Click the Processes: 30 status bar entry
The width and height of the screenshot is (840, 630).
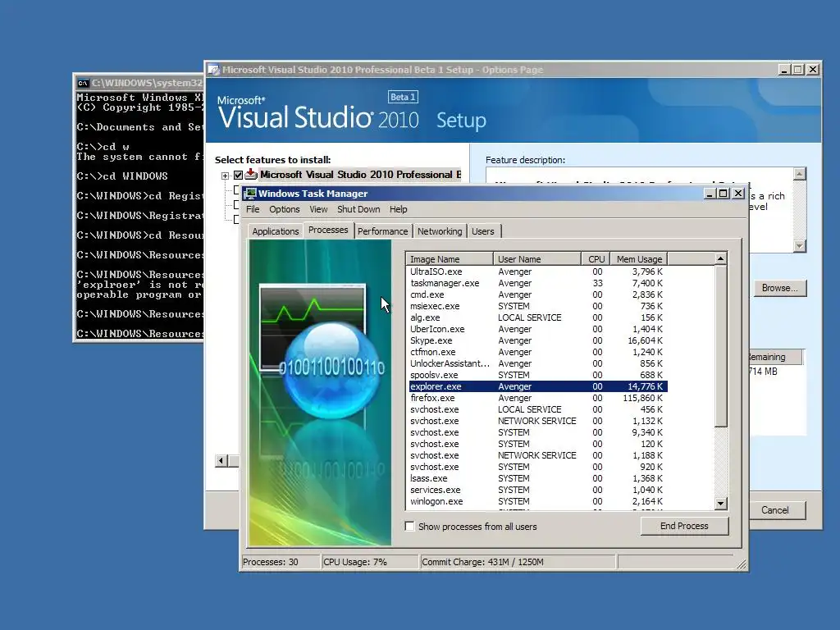(281, 562)
